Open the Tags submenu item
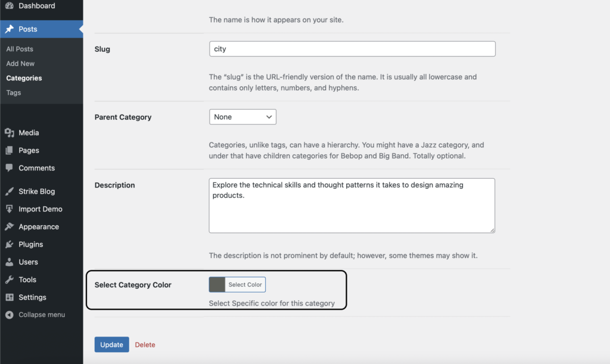The image size is (610, 364). click(x=14, y=92)
